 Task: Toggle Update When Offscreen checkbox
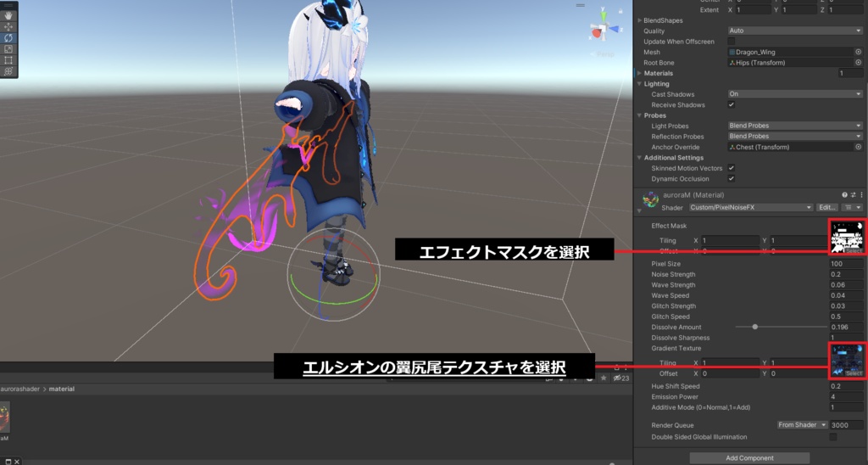coord(732,42)
